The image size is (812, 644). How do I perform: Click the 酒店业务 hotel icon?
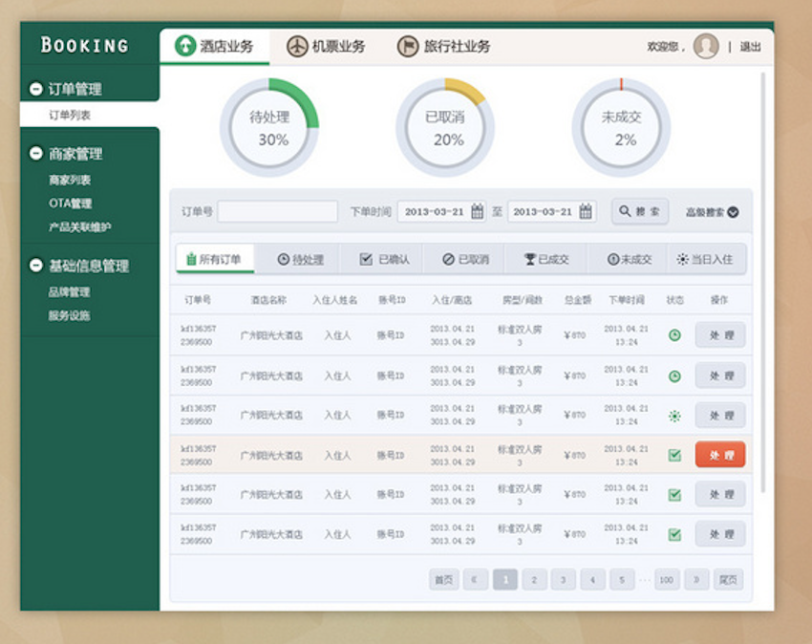(185, 46)
